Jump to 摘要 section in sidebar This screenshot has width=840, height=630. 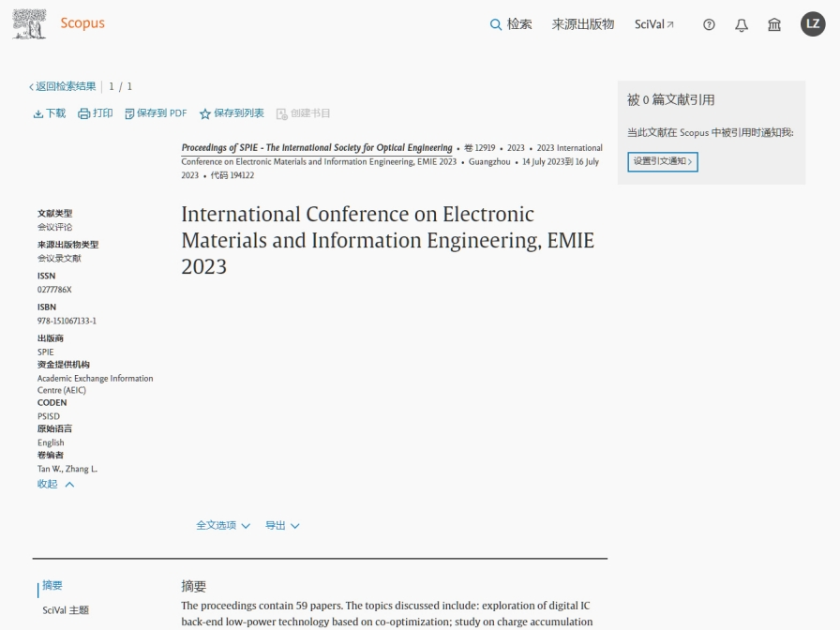[x=52, y=586]
